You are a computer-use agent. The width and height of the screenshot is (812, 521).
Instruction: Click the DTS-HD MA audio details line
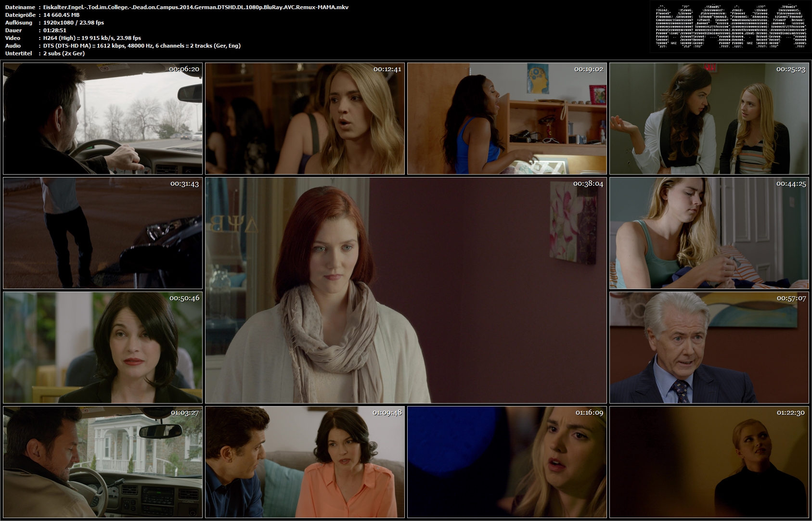coord(142,46)
